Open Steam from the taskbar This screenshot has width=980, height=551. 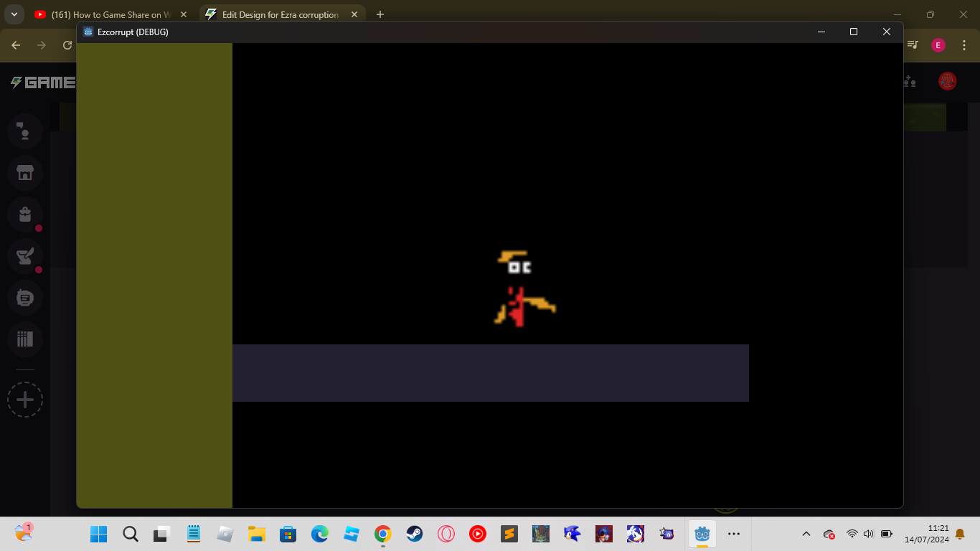(415, 534)
